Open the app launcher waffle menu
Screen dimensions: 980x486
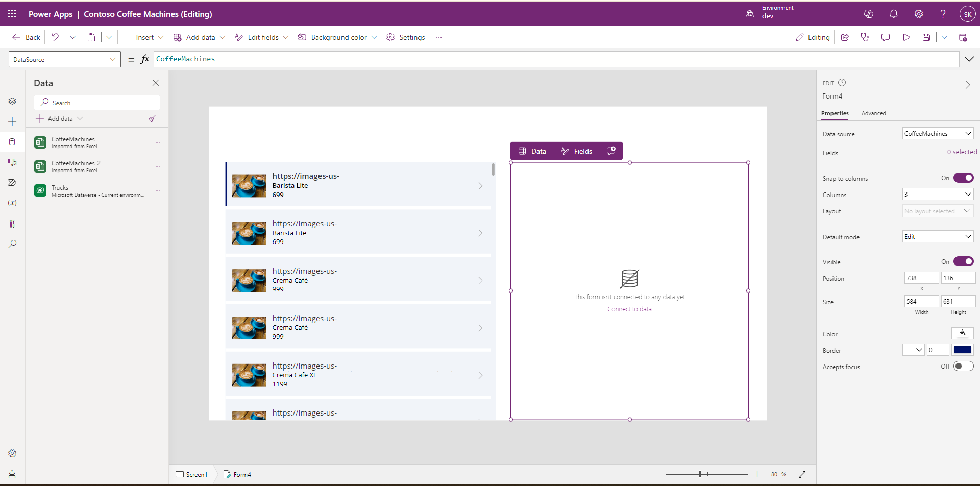pyautogui.click(x=12, y=14)
